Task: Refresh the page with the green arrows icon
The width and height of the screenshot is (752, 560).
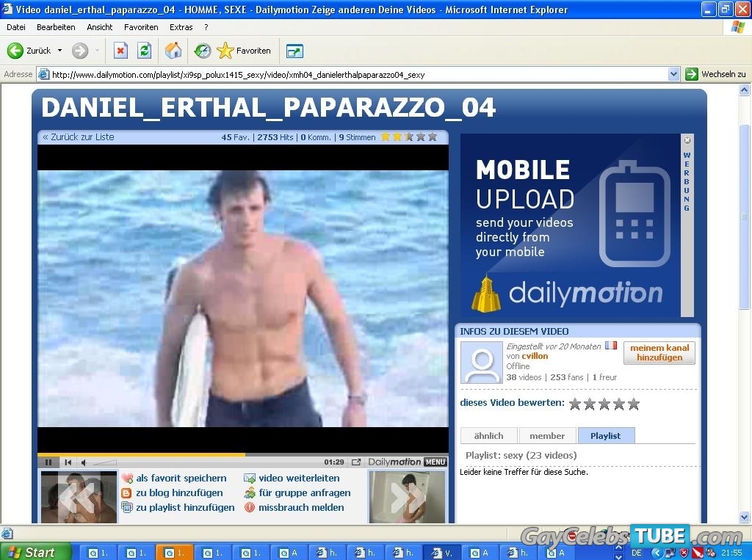Action: [145, 51]
